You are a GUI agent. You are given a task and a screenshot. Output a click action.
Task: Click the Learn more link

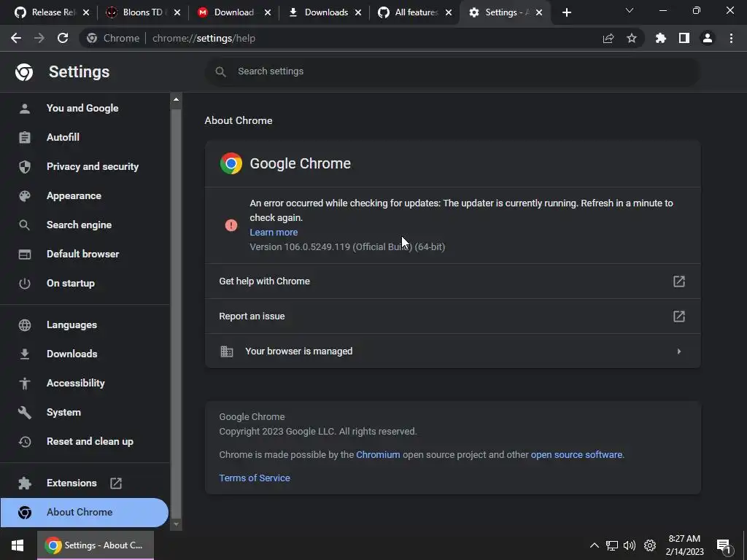tap(274, 233)
